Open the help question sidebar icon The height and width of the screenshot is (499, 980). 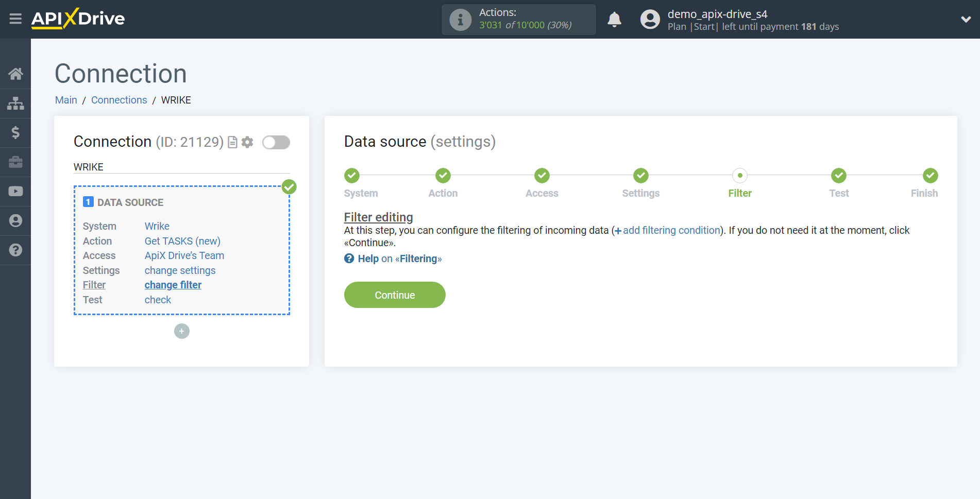15,250
